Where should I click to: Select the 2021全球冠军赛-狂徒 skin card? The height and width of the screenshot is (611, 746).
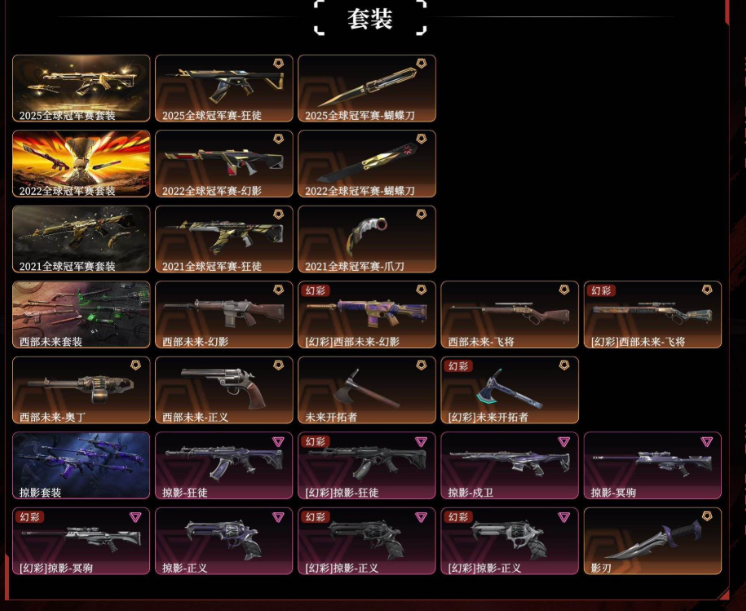click(224, 239)
